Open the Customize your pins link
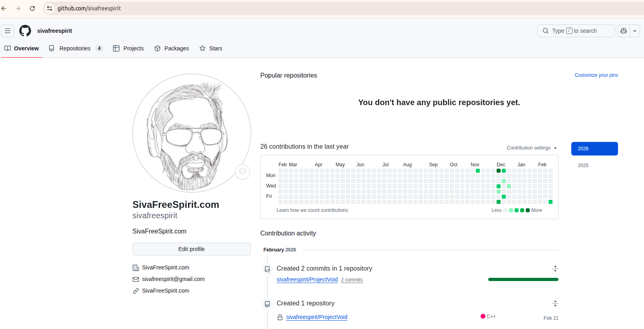The image size is (644, 329). (596, 75)
